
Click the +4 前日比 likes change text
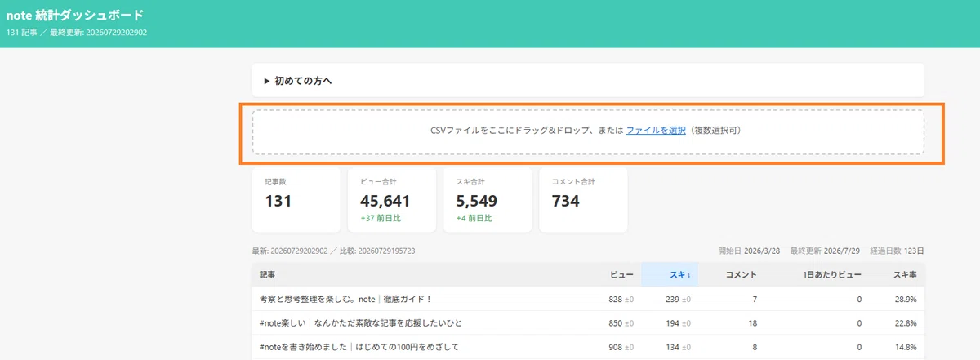coord(474,219)
